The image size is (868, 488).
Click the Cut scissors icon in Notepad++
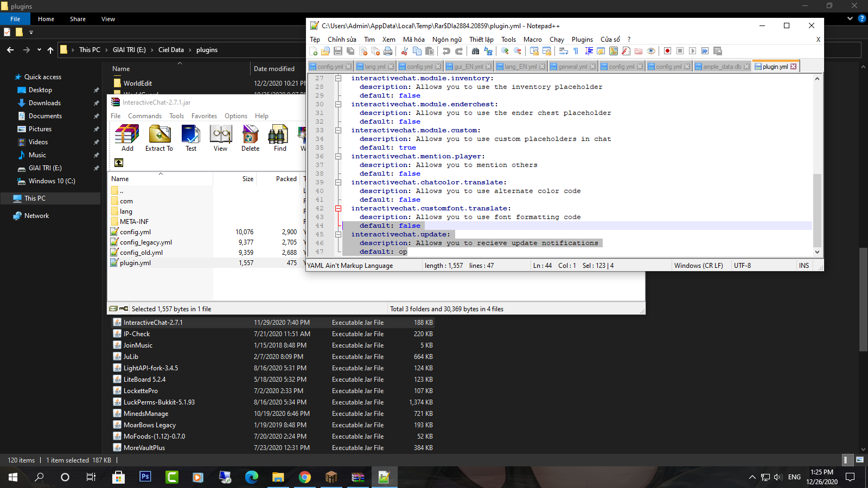404,51
